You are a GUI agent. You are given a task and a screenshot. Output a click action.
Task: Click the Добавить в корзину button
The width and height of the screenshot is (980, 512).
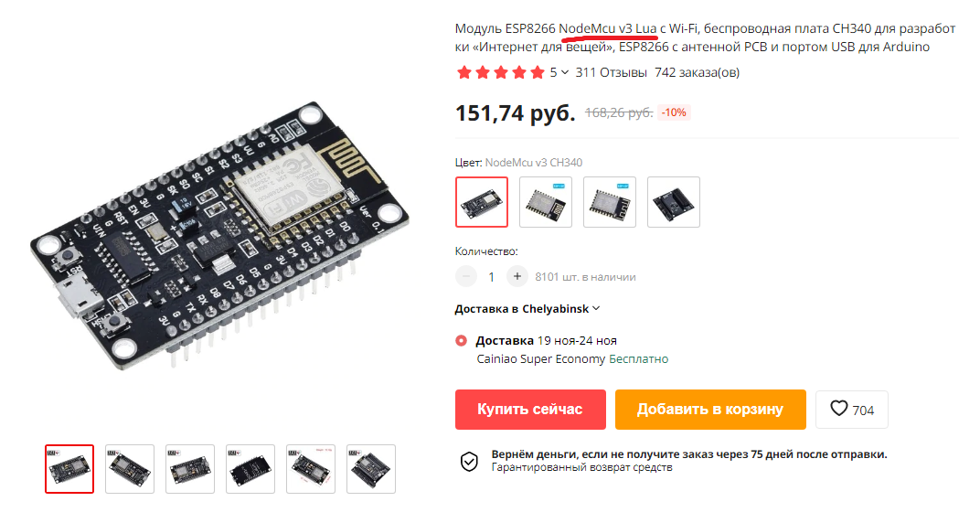(x=710, y=410)
